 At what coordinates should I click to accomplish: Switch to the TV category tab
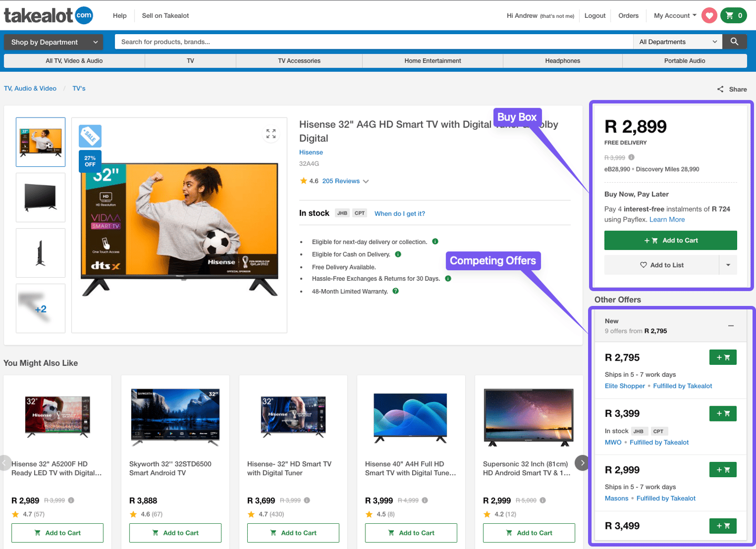tap(190, 60)
